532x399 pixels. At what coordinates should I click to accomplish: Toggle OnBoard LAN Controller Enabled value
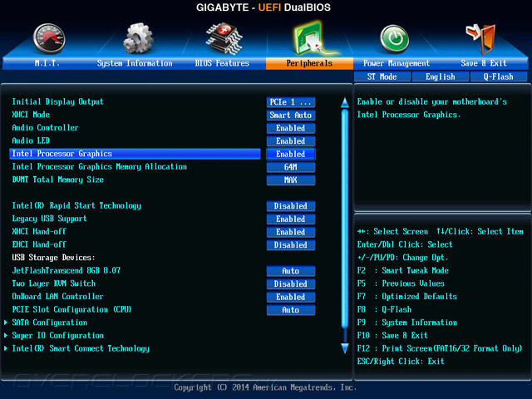click(291, 297)
